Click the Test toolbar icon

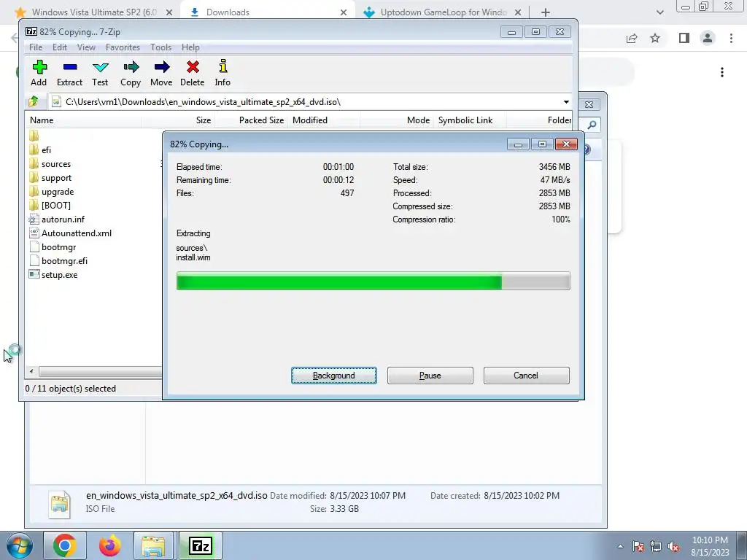coord(100,67)
